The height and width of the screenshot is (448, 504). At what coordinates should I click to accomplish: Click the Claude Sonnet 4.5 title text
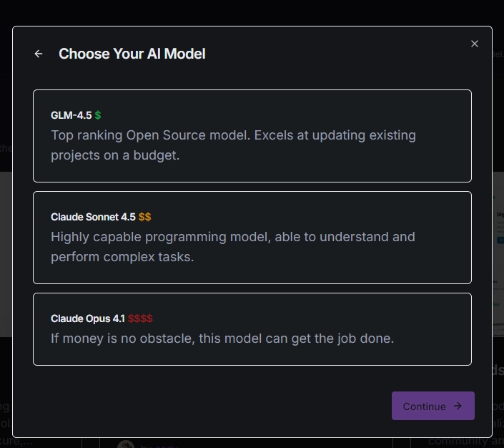(x=94, y=217)
